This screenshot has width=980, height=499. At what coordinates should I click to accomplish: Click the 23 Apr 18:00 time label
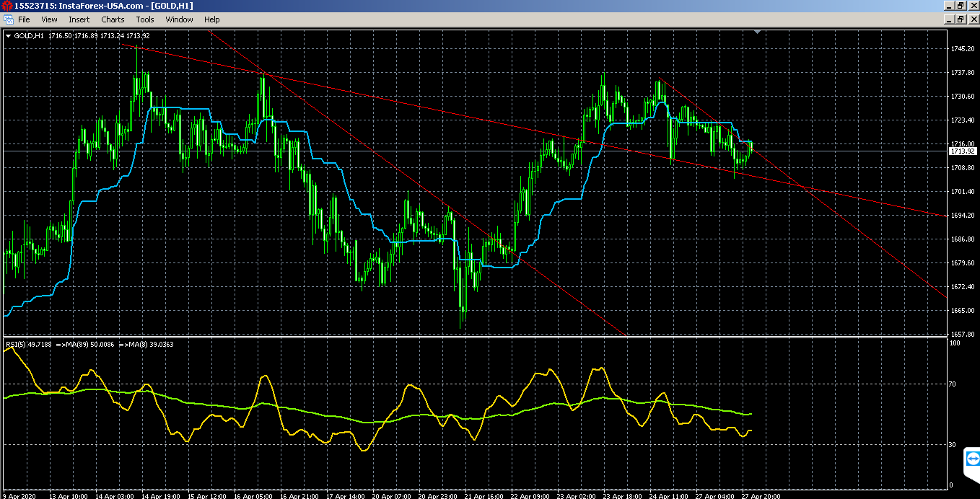click(x=624, y=496)
